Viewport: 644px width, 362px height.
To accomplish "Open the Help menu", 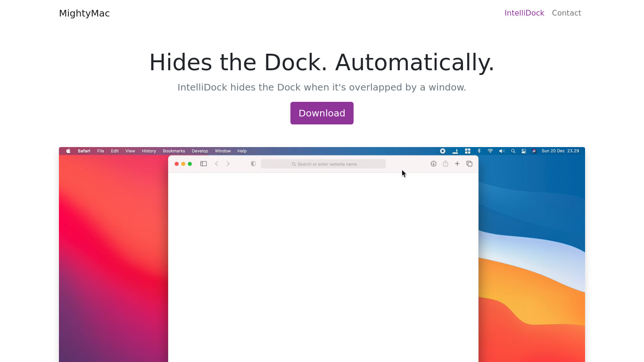I will click(x=242, y=151).
